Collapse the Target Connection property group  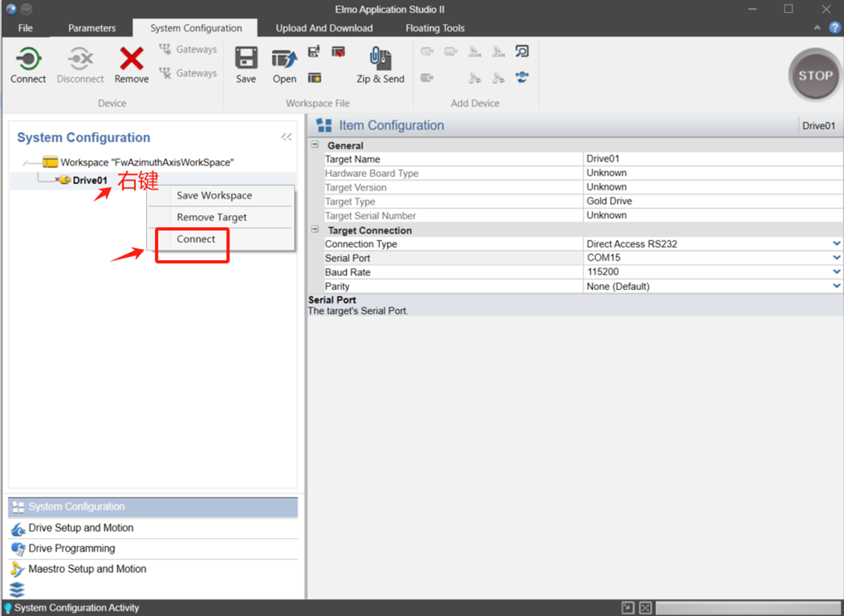pyautogui.click(x=316, y=230)
